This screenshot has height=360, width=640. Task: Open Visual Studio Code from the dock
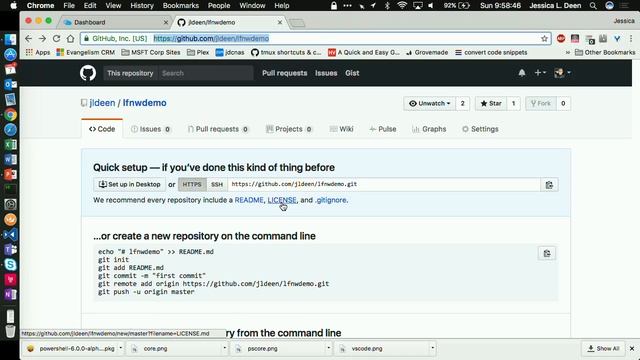[10, 235]
